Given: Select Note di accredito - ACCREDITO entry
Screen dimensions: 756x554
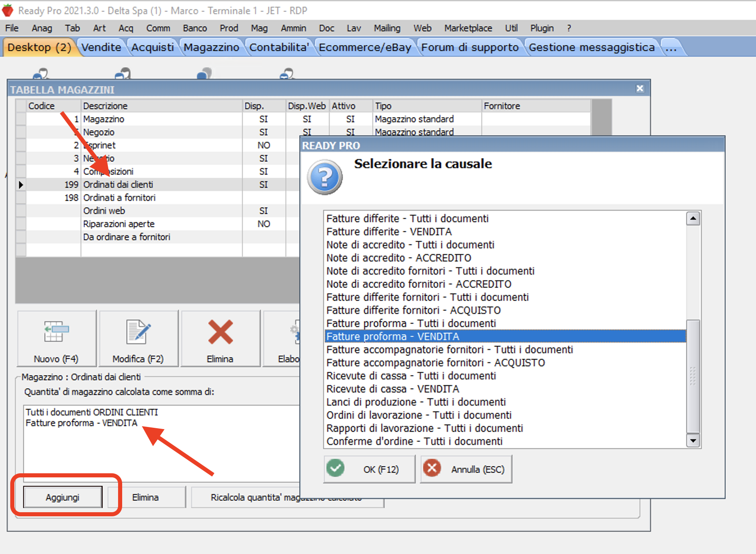Looking at the screenshot, I should [505, 258].
